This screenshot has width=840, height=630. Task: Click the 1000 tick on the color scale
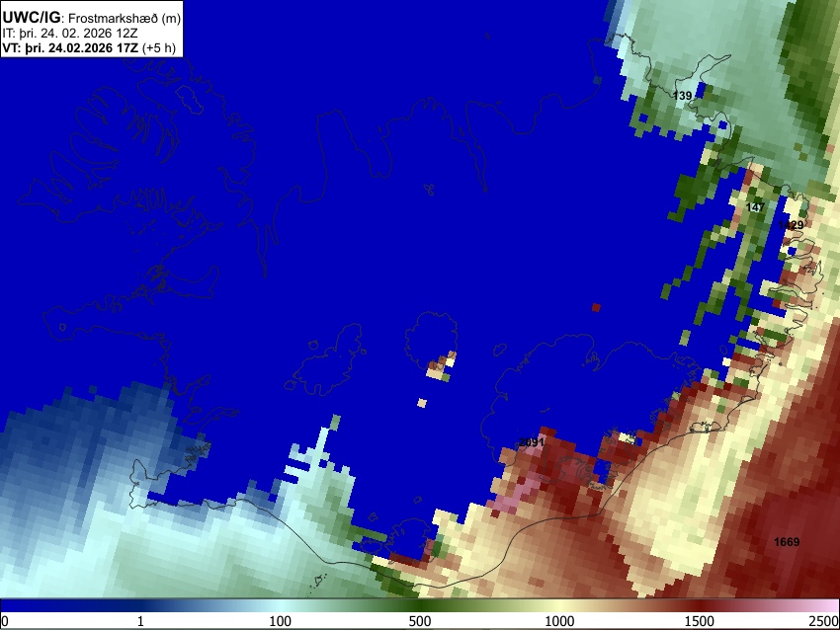(x=559, y=621)
